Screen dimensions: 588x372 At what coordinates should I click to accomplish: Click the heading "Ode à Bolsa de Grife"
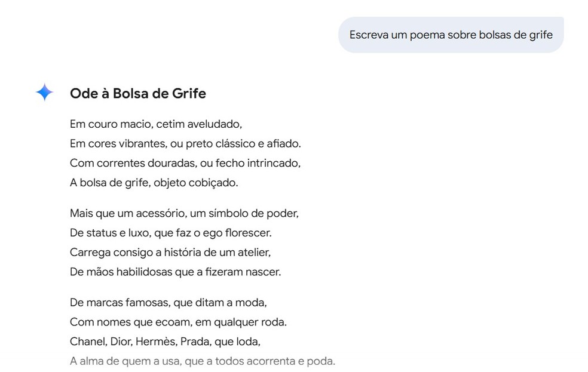tap(138, 93)
